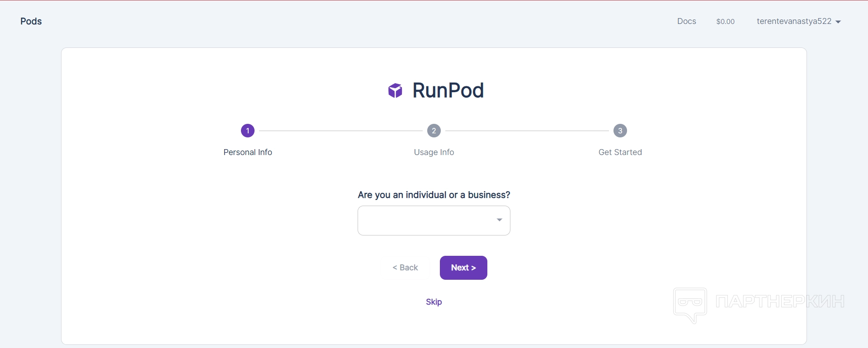Select the Usage Info step label
Screen dimensions: 868x348
pos(434,152)
